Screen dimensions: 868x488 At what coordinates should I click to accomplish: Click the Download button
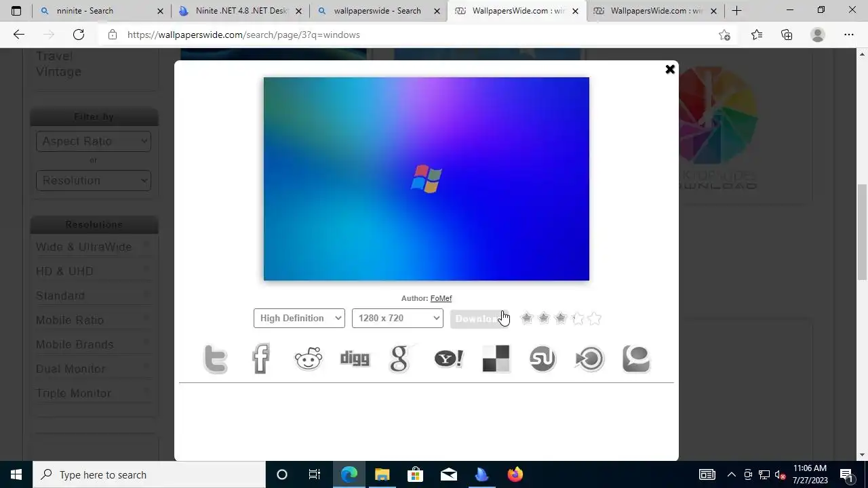click(x=479, y=319)
